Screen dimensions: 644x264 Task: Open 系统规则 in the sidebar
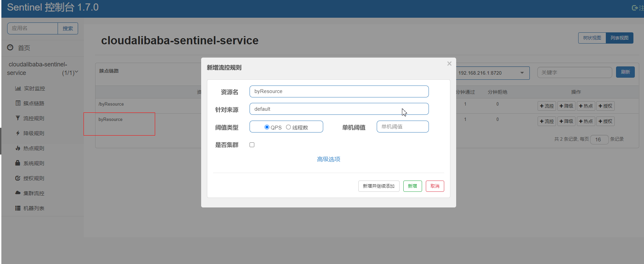pyautogui.click(x=34, y=163)
